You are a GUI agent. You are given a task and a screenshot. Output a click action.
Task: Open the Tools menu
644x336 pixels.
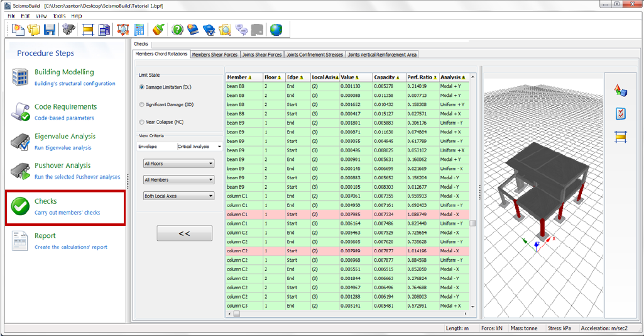click(x=59, y=16)
